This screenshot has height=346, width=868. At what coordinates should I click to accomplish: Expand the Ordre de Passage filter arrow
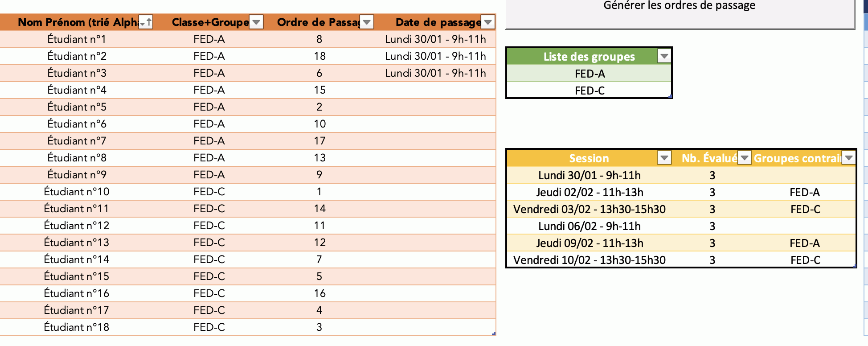tap(367, 22)
